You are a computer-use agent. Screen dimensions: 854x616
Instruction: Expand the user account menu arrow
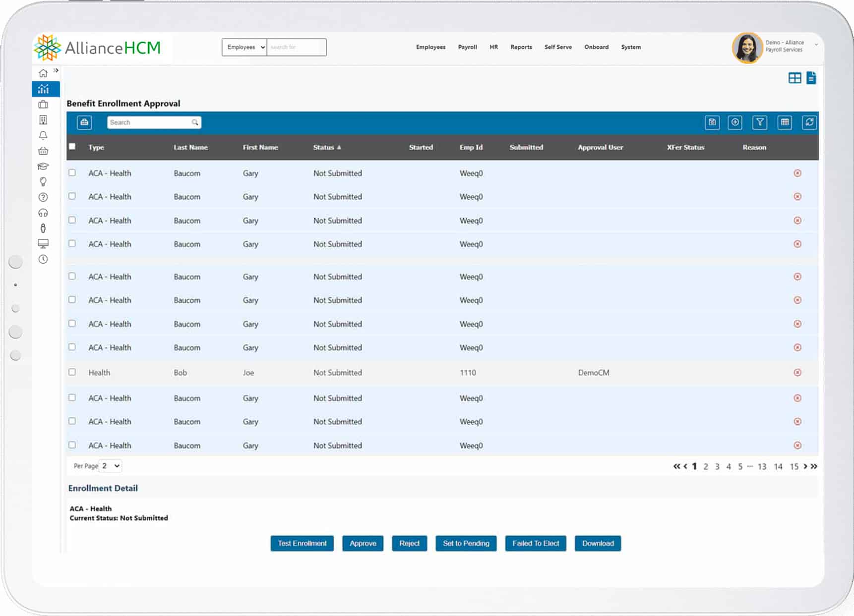(816, 45)
